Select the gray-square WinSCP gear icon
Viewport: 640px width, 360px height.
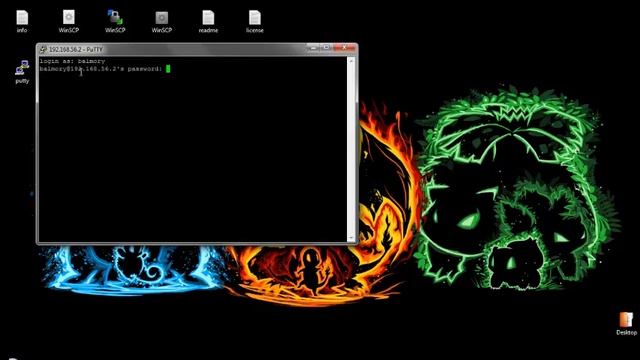[x=162, y=21]
